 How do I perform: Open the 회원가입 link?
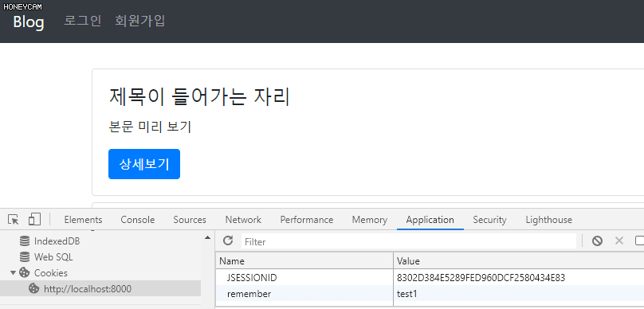140,21
